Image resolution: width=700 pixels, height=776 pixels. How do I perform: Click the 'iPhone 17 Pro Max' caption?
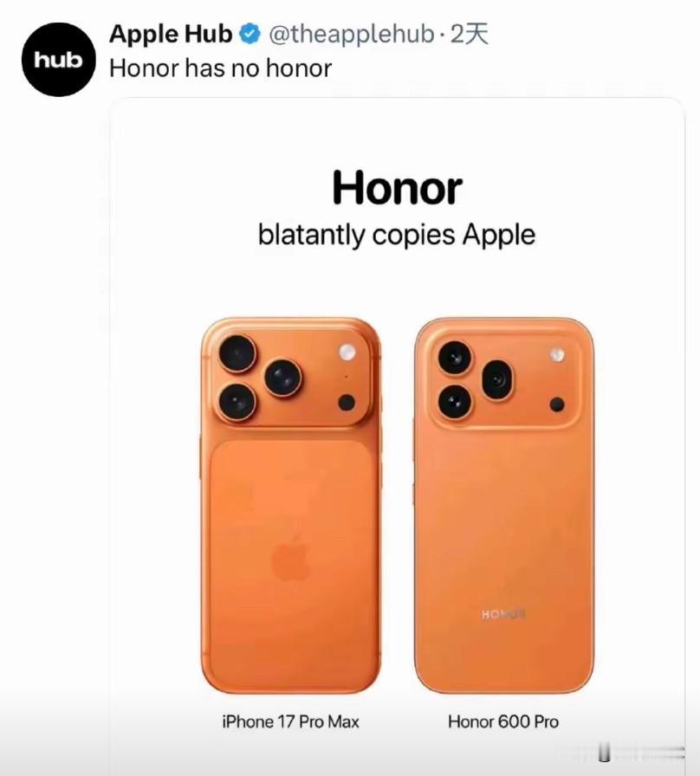(x=290, y=722)
